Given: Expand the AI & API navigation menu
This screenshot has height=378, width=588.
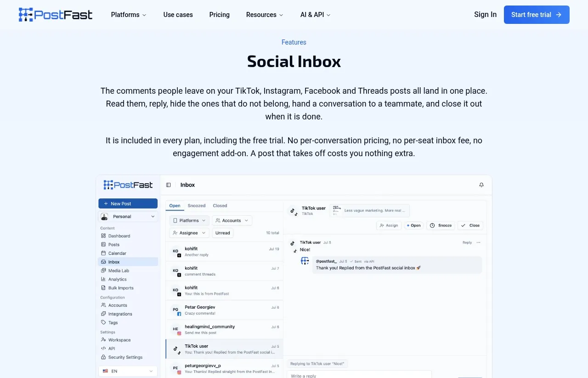Looking at the screenshot, I should [315, 15].
